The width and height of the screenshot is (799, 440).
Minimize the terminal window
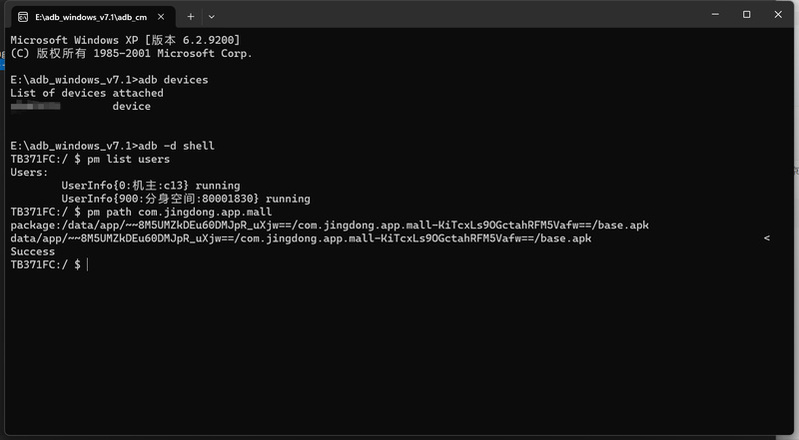(715, 15)
